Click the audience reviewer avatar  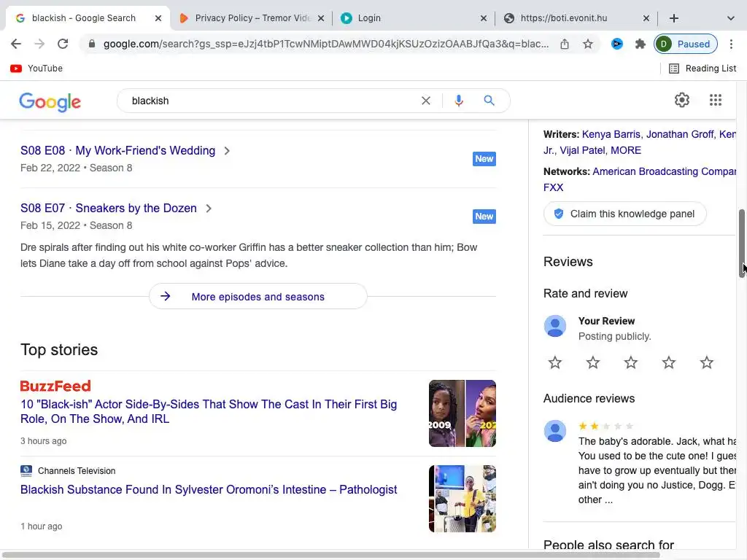point(555,431)
